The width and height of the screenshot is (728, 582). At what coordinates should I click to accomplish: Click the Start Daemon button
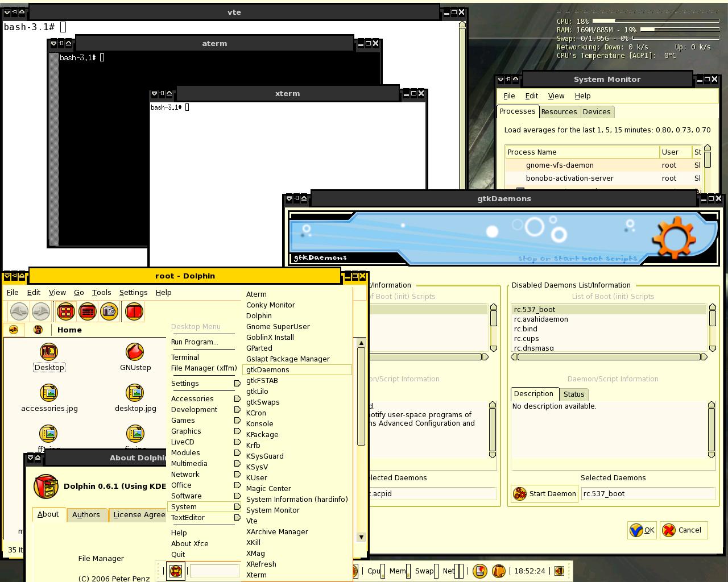[545, 493]
